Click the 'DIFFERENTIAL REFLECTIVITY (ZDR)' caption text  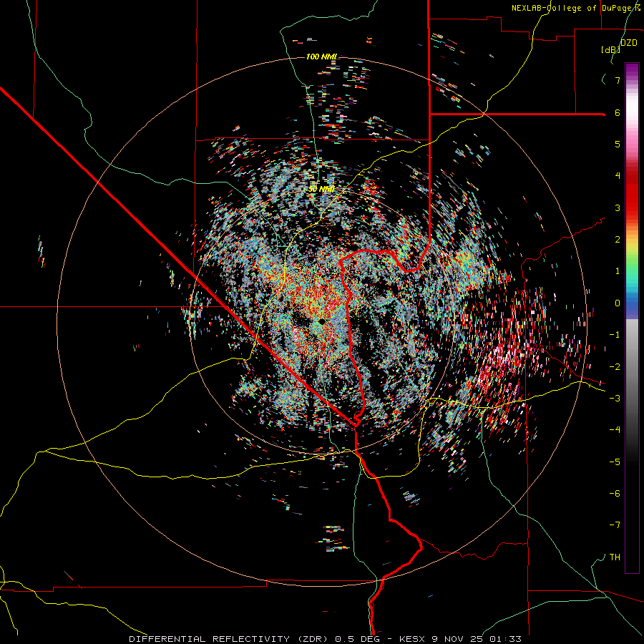coord(229,639)
